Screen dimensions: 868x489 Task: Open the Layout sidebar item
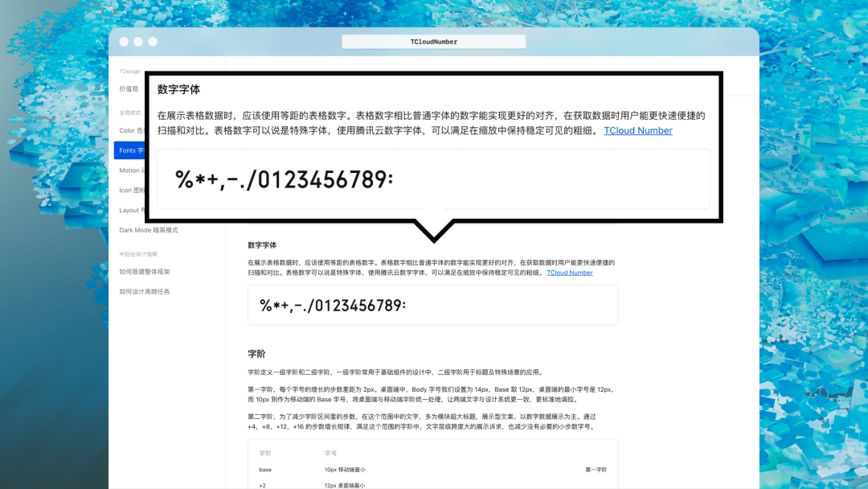132,211
